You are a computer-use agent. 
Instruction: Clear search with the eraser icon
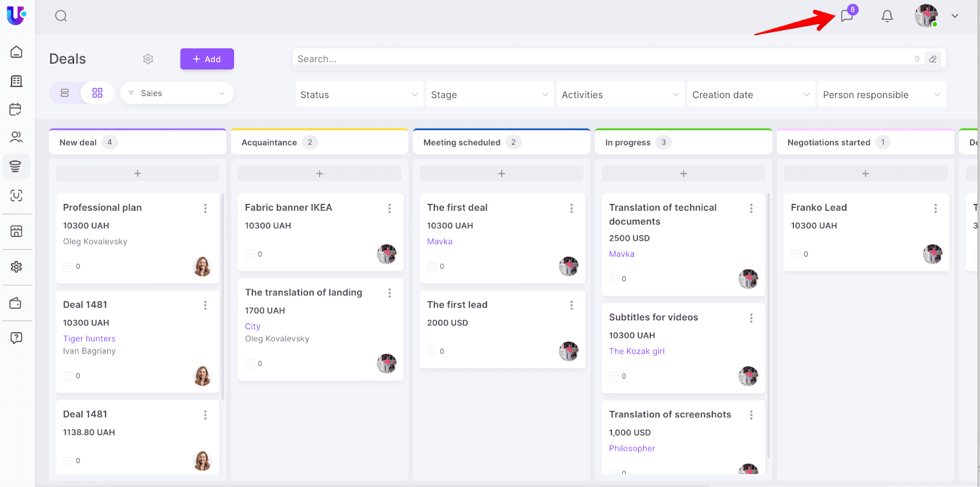933,59
